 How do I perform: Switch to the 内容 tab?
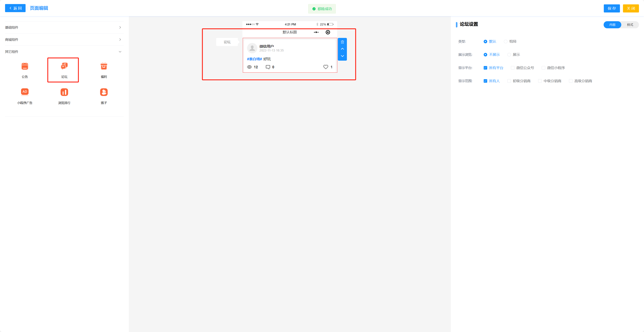tap(612, 25)
